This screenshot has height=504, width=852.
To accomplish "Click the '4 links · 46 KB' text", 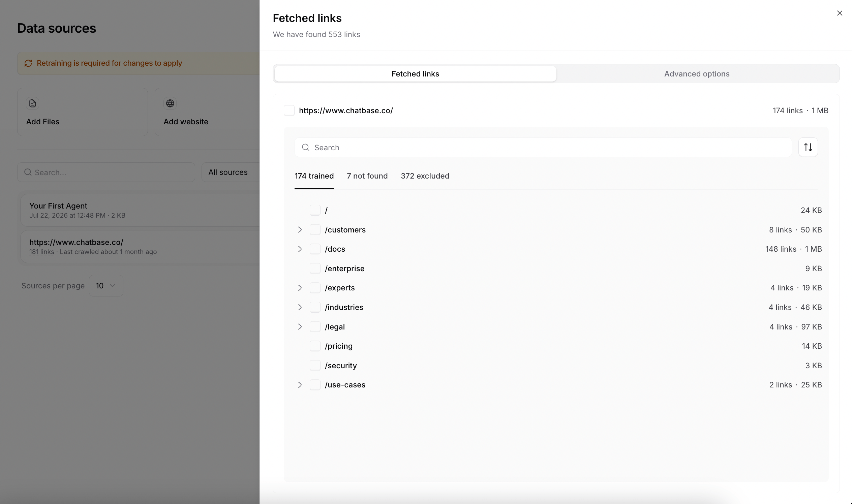I will click(x=795, y=307).
